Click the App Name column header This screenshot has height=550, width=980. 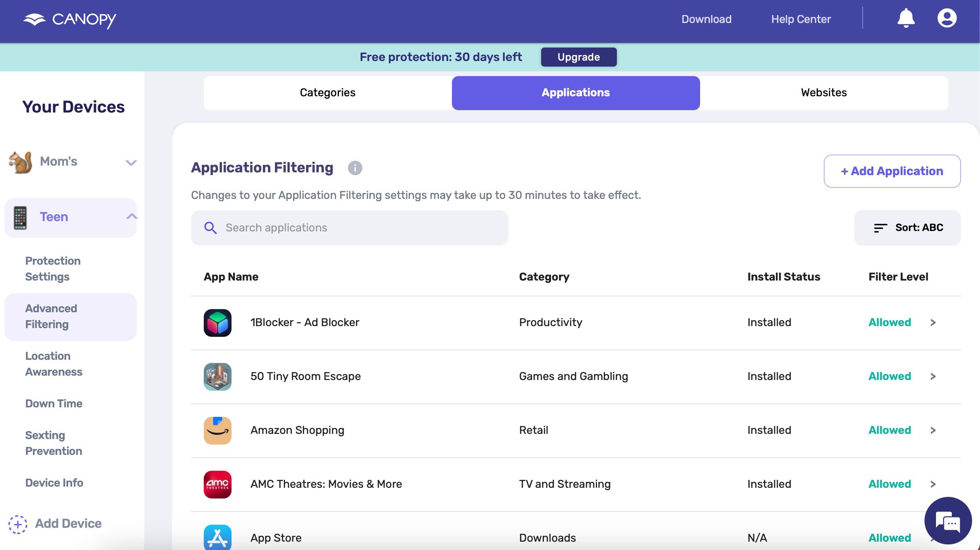pyautogui.click(x=231, y=277)
